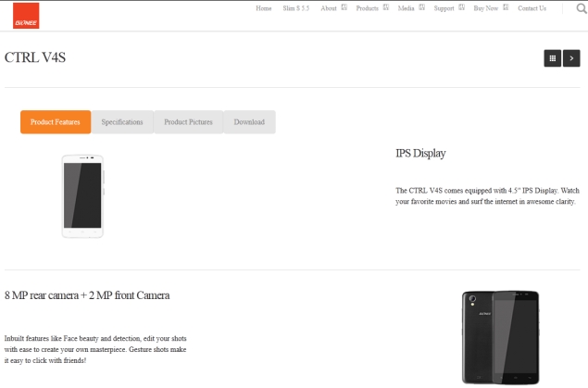Image resolution: width=588 pixels, height=388 pixels.
Task: Expand the About submenu arrow
Action: [x=344, y=7]
